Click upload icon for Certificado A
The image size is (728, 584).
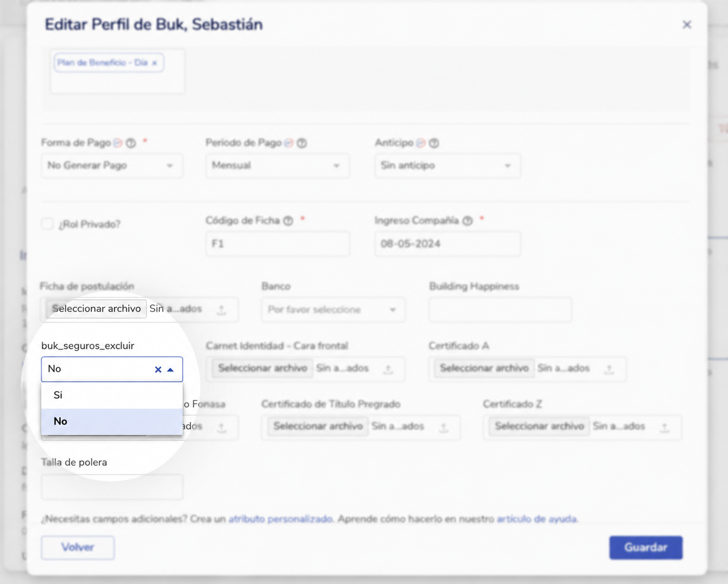click(609, 369)
